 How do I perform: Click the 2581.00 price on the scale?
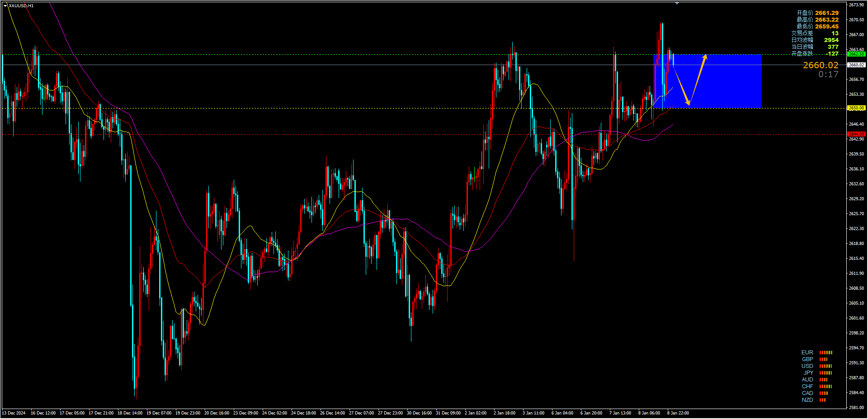(x=856, y=408)
